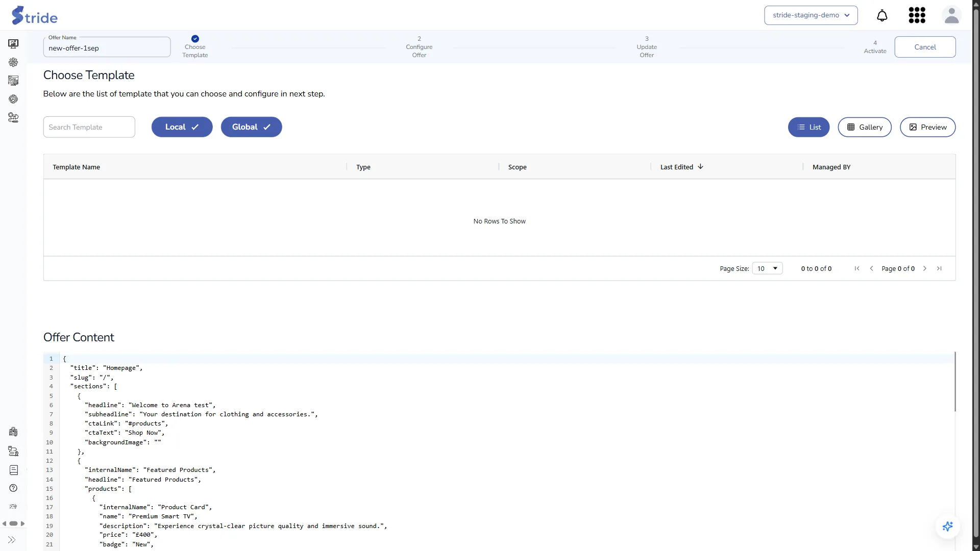Sort by Managed BY column
980x551 pixels.
coord(831,167)
